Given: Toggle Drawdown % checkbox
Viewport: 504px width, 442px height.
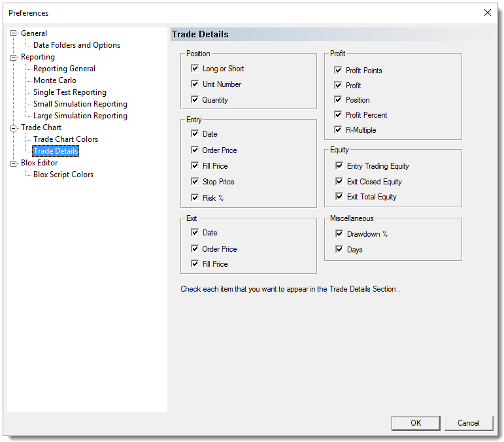Looking at the screenshot, I should click(x=339, y=234).
